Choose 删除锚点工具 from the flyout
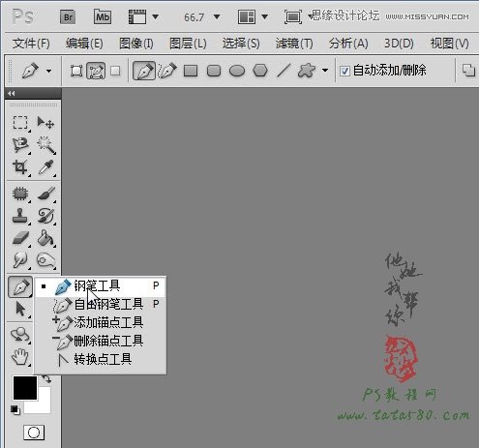The height and width of the screenshot is (448, 479). coord(101,341)
